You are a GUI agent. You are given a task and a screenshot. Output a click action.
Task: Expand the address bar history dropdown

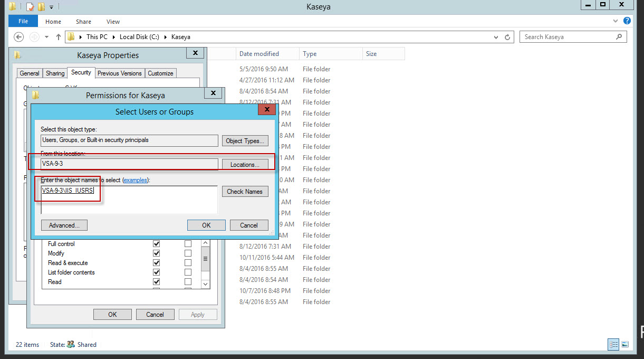point(496,37)
